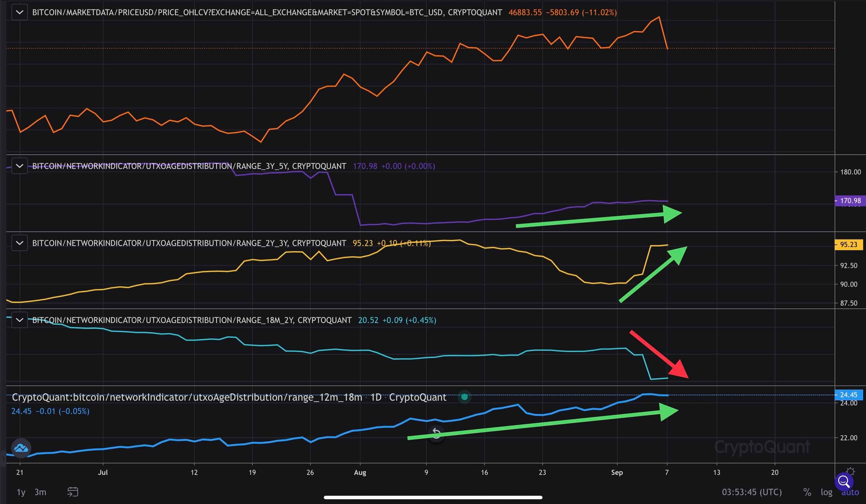Click the 24.45 −0.01 (−0.05%) readout

[50, 411]
